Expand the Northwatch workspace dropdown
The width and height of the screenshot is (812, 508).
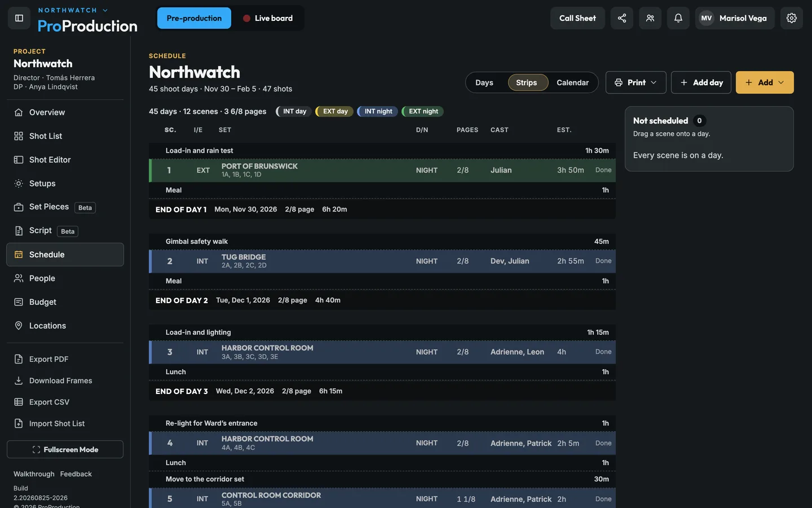click(73, 10)
